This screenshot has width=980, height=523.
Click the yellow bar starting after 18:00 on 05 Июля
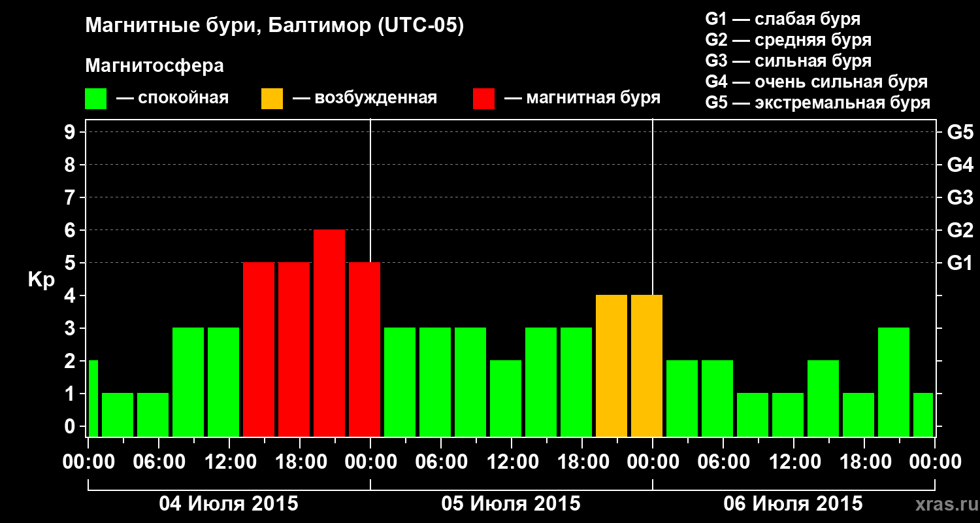click(x=612, y=365)
